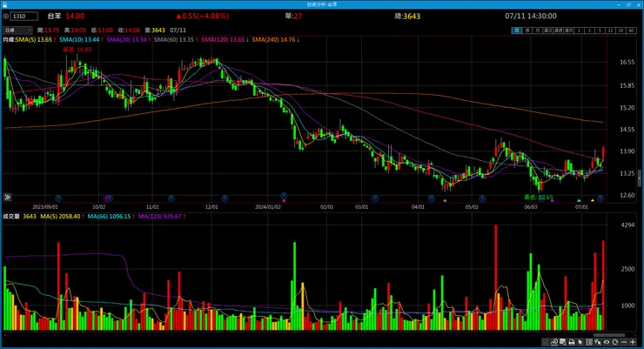Click the volume MA(66) 1096.15 label
This screenshot has width=644, height=349.
coord(111,217)
